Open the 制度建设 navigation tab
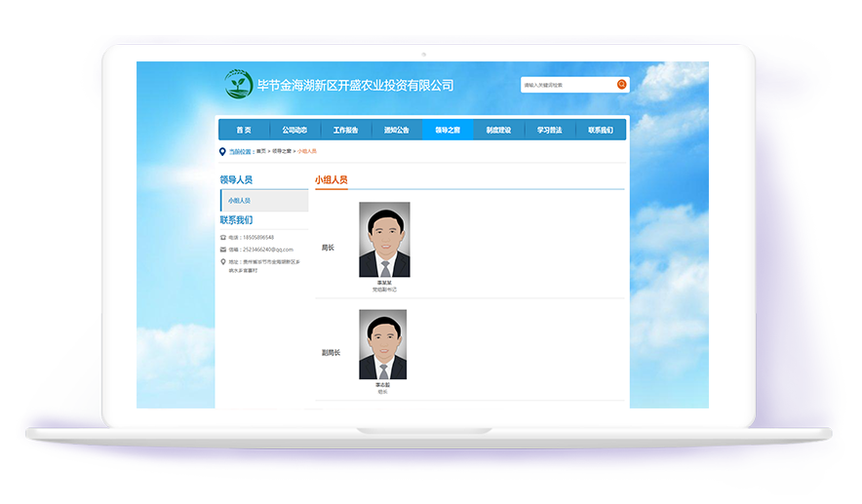 click(498, 130)
